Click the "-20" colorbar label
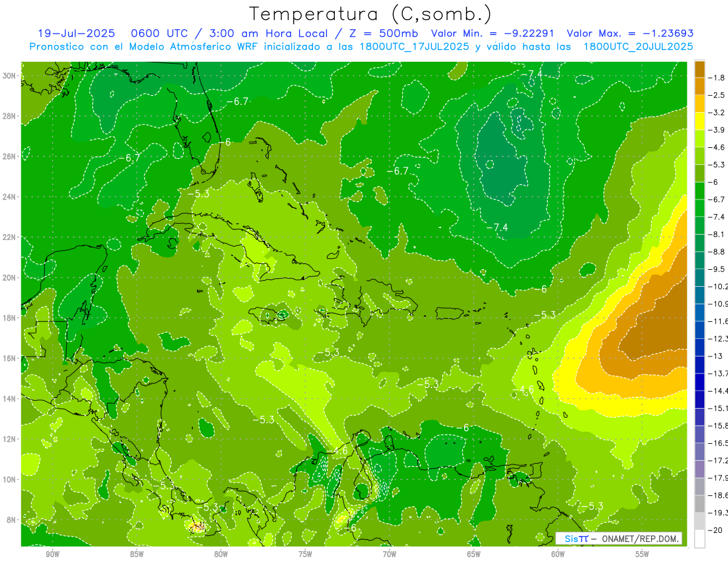Screen dimensions: 728x562 [x=715, y=530]
